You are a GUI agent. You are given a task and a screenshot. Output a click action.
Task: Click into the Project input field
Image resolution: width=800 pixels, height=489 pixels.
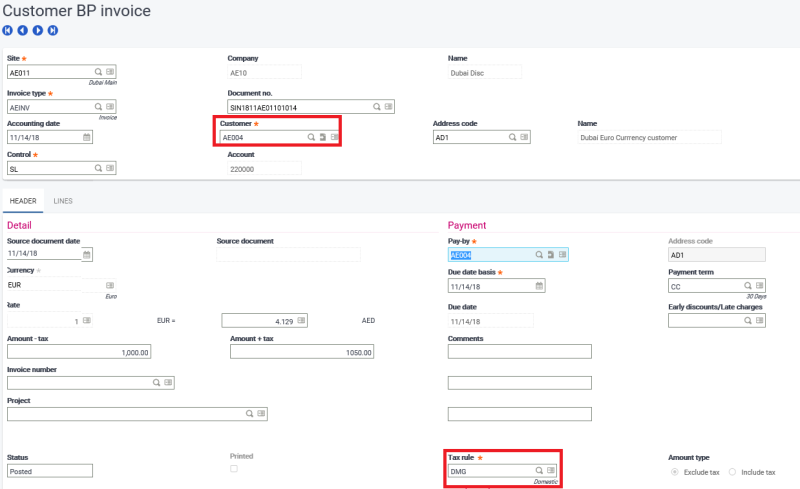[x=125, y=413]
